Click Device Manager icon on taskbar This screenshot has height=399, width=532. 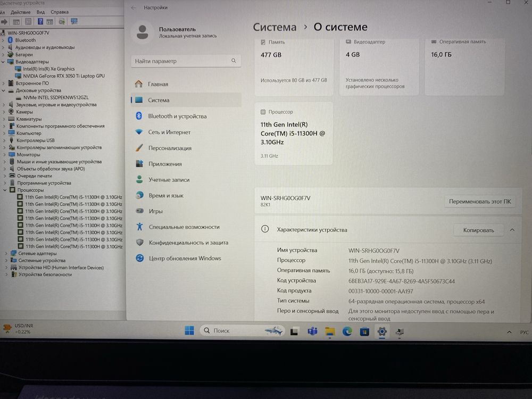400,331
